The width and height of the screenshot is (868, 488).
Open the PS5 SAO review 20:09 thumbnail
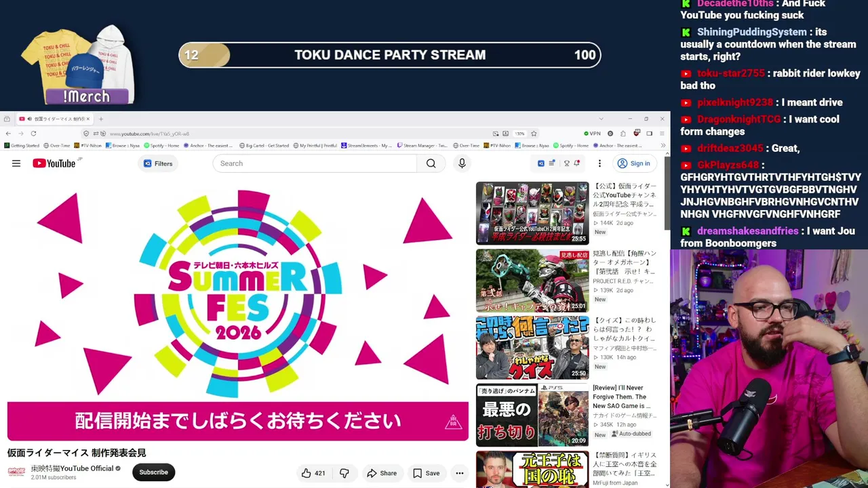pos(532,415)
